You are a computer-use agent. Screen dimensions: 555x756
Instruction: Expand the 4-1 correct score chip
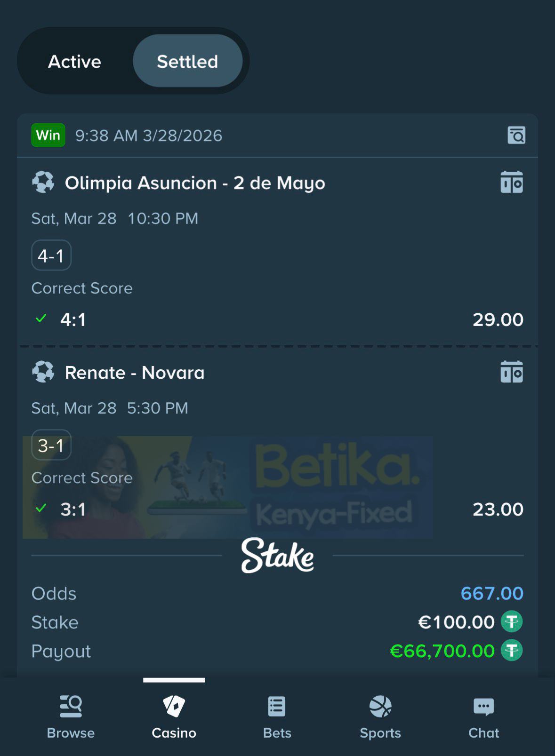click(51, 255)
